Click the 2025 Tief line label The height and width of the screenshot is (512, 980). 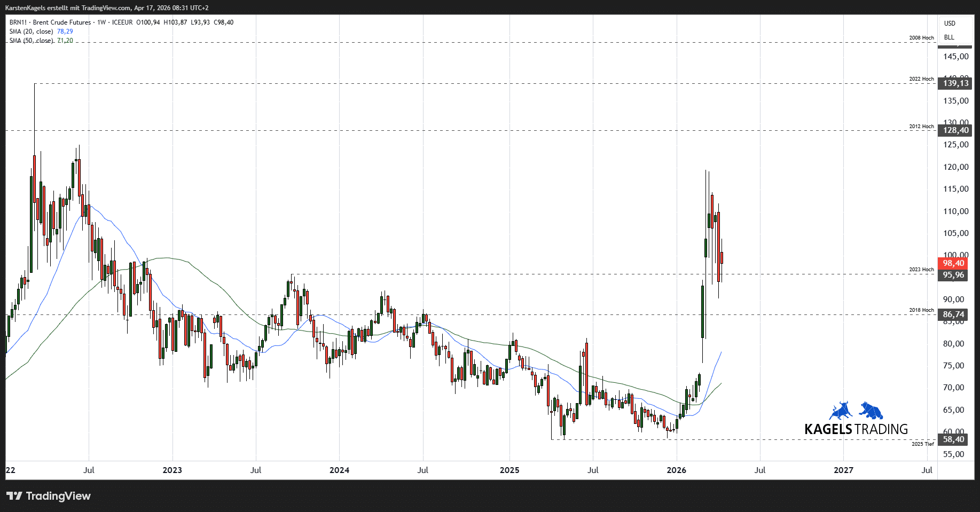tap(922, 444)
